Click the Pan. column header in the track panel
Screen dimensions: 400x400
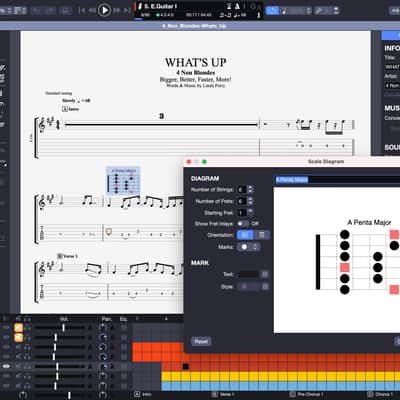click(x=106, y=319)
